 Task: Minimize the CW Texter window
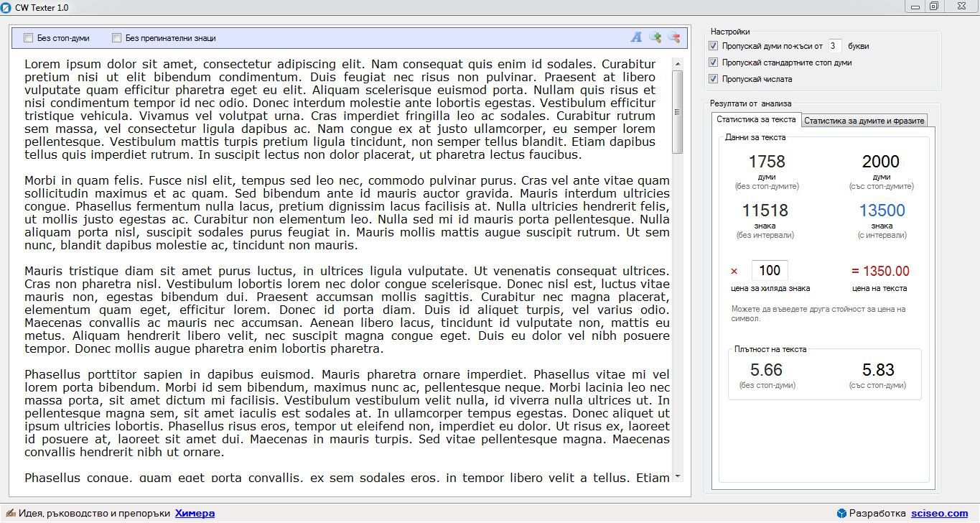point(915,6)
